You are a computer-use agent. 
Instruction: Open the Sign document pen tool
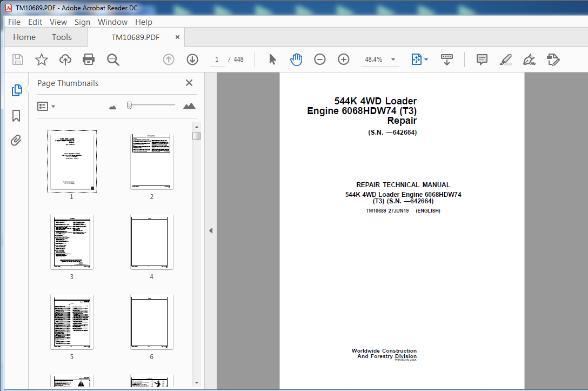coord(529,59)
